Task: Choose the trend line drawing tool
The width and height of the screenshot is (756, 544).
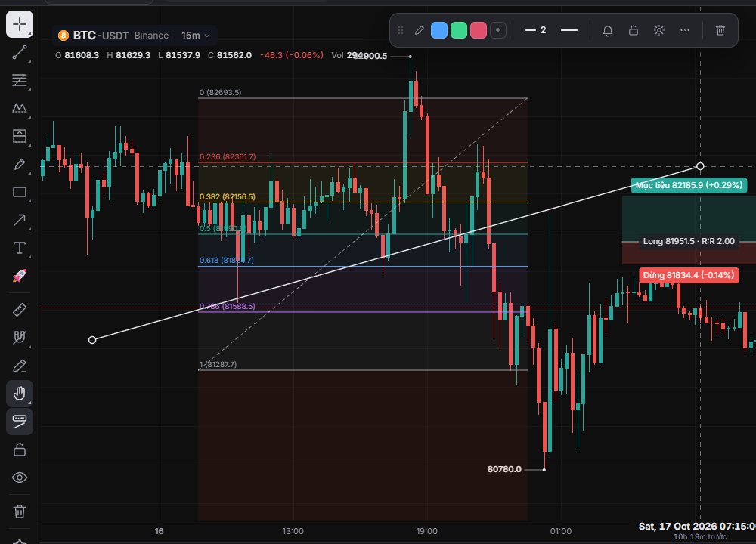Action: point(20,52)
